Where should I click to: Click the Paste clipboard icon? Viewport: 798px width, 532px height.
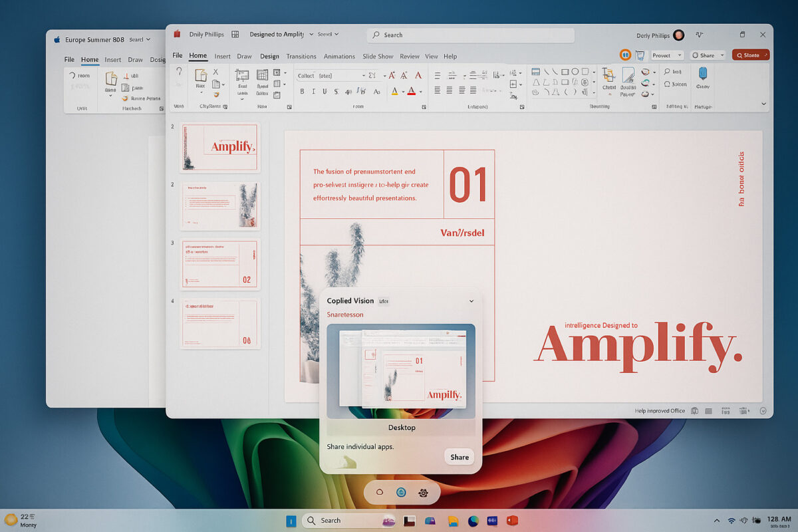pos(200,76)
